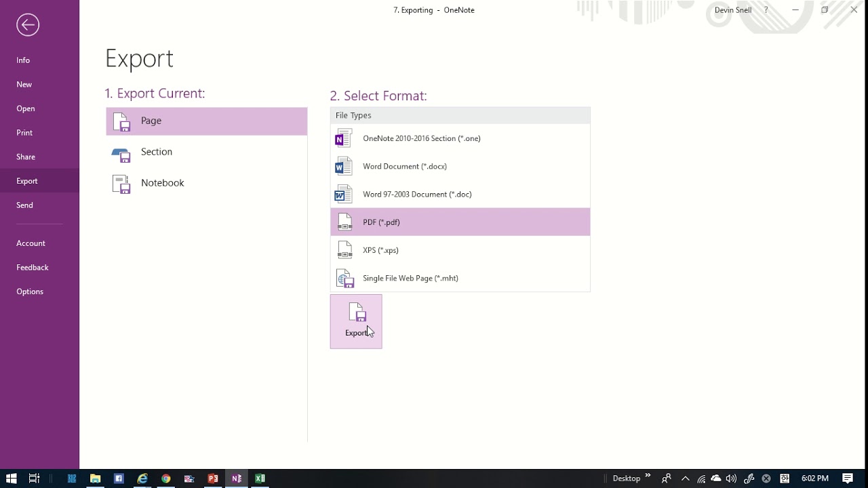Click the Page save icon

pos(121,122)
